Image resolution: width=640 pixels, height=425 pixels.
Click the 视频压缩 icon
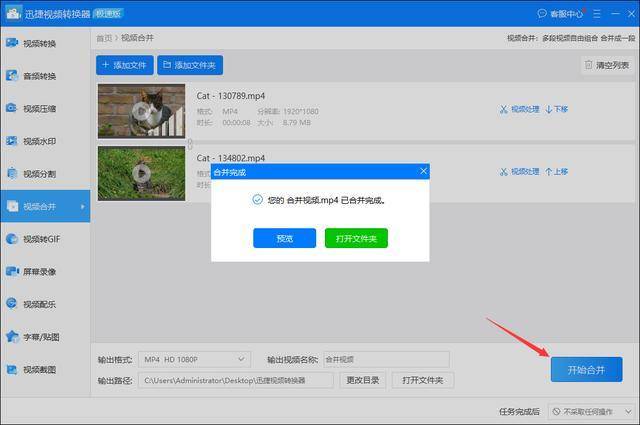(x=12, y=108)
